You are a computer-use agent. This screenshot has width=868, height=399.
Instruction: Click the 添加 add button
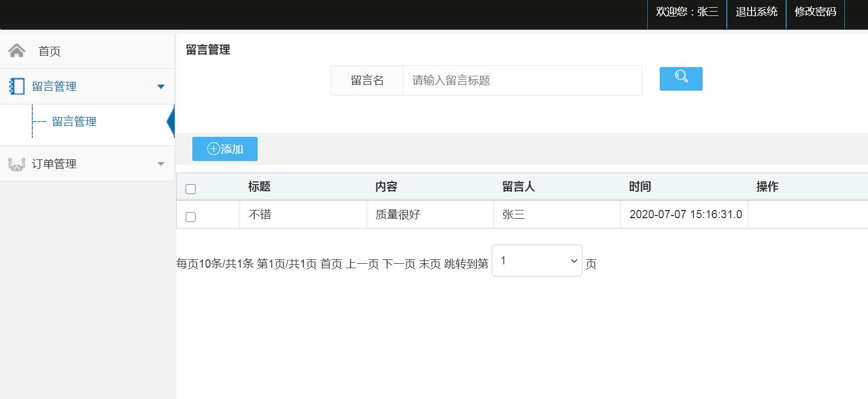[x=225, y=149]
